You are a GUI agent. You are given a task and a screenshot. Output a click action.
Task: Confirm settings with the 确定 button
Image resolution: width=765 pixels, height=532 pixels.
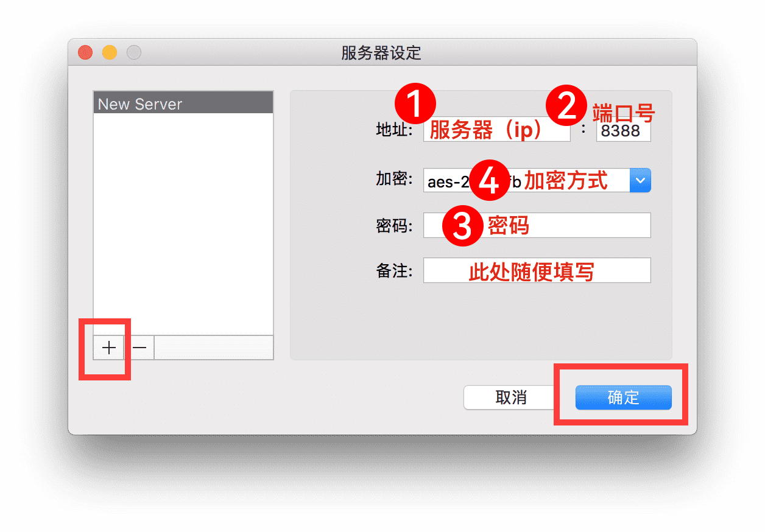(x=624, y=397)
